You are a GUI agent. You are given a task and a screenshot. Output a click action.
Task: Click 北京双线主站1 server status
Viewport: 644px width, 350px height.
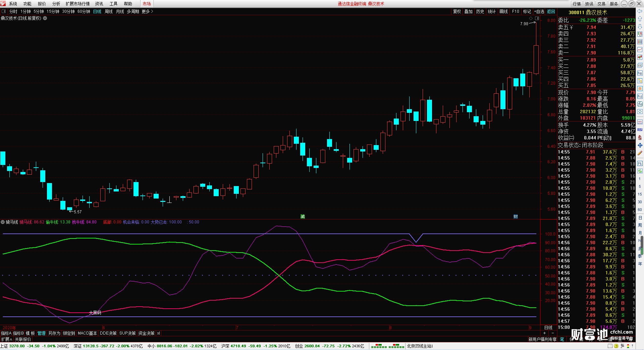tap(420, 346)
